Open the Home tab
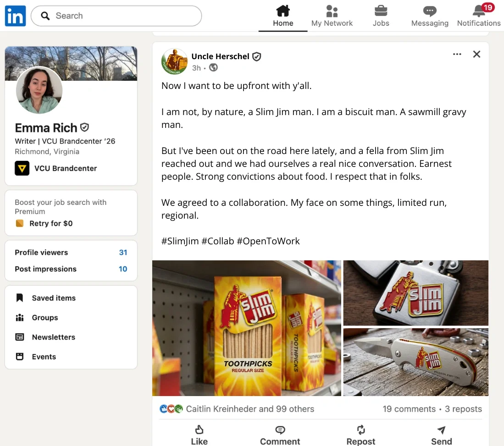 click(x=283, y=16)
